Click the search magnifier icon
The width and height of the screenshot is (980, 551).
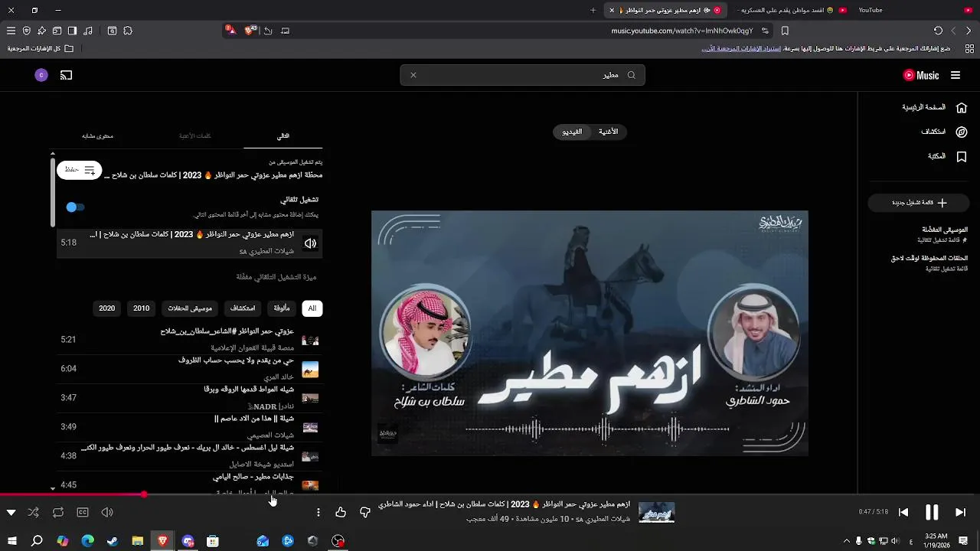[632, 75]
